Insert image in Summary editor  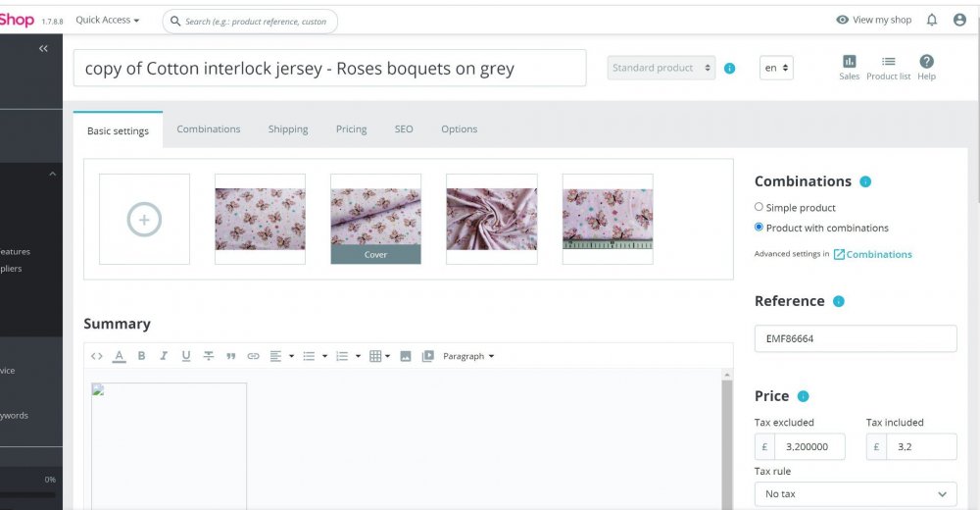click(406, 356)
